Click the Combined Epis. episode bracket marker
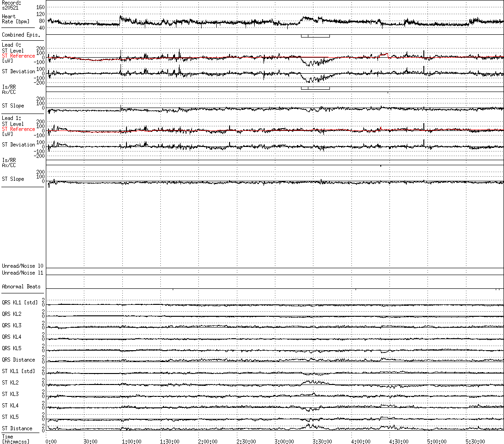This screenshot has height=444, width=504. click(x=315, y=36)
